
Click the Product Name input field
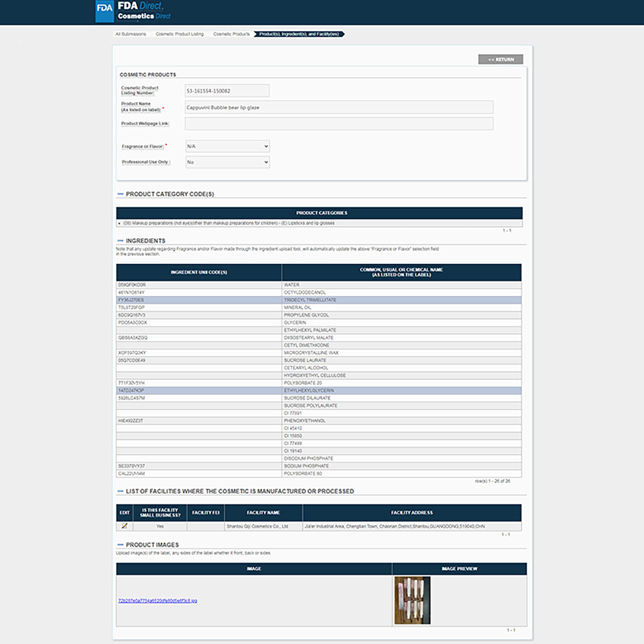click(x=339, y=107)
